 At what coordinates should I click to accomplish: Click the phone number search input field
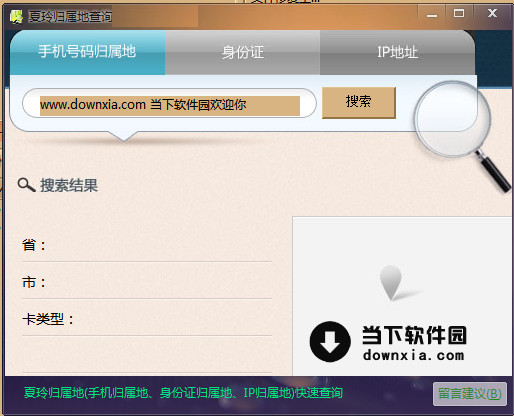pyautogui.click(x=169, y=103)
